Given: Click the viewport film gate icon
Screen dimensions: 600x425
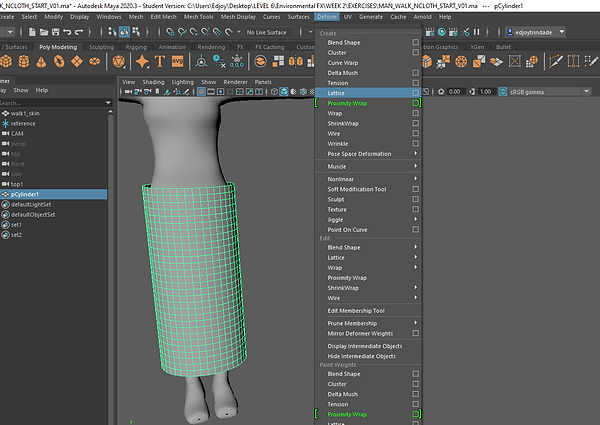Looking at the screenshot, I should pos(211,92).
